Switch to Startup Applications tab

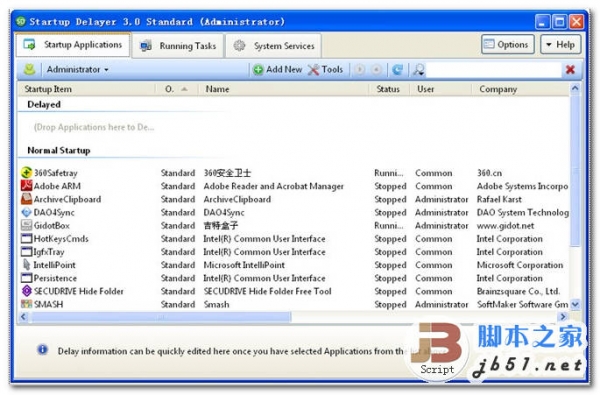pos(73,45)
